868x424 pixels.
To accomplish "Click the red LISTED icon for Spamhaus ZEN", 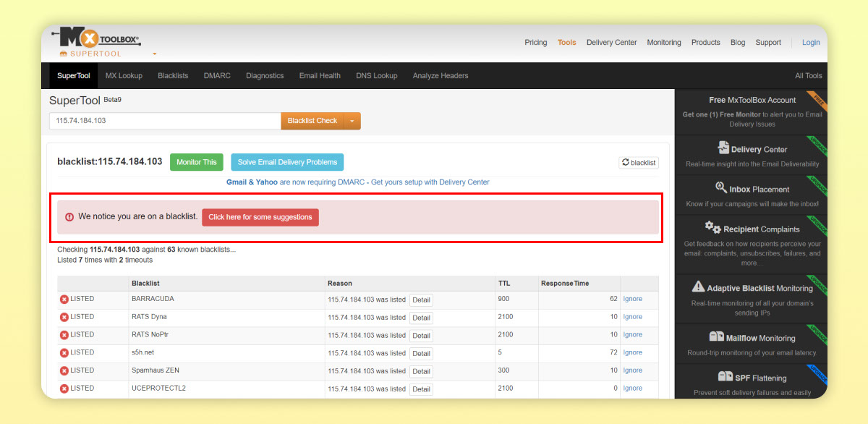I will tap(64, 370).
